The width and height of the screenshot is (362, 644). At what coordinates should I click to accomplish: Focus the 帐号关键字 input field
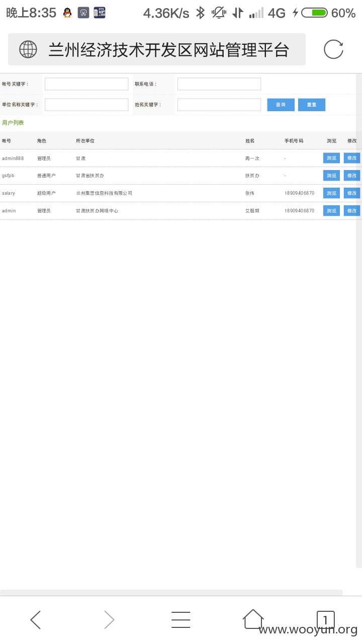[86, 84]
